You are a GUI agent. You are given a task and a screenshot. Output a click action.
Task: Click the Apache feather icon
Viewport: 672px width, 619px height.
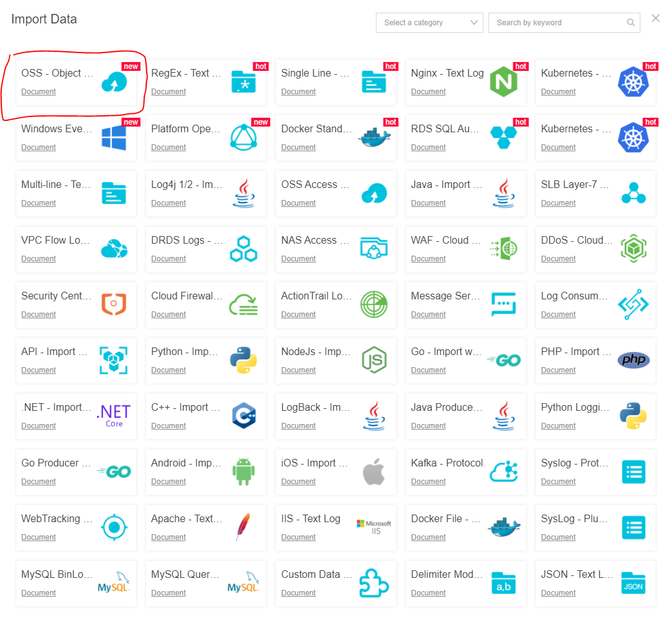point(244,527)
